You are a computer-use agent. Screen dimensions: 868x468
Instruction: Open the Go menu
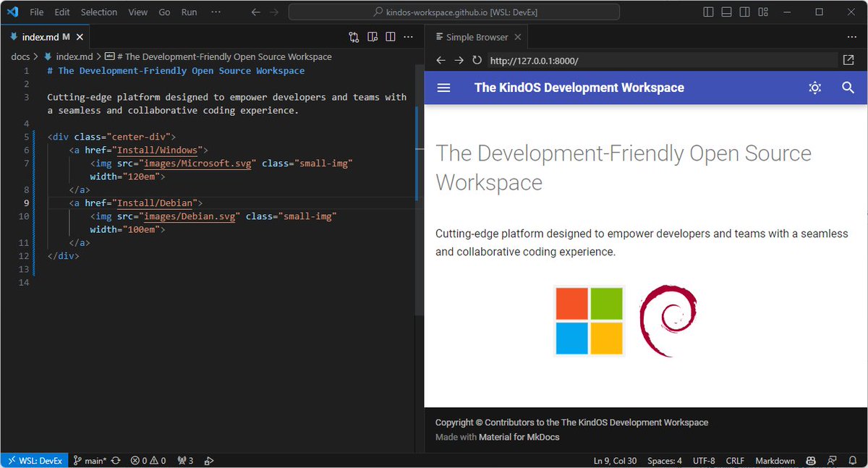(164, 12)
